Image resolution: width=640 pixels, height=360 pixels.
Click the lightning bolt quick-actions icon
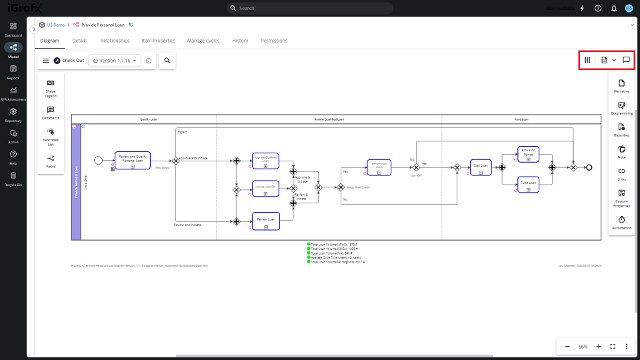(x=582, y=8)
